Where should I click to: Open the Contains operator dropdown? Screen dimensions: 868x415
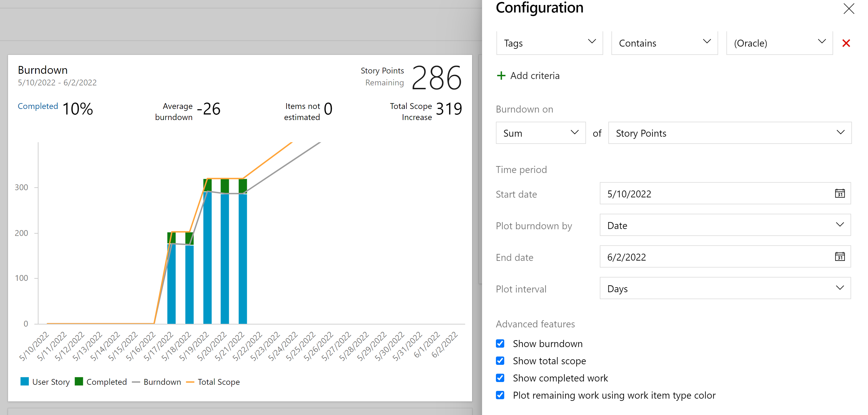664,43
